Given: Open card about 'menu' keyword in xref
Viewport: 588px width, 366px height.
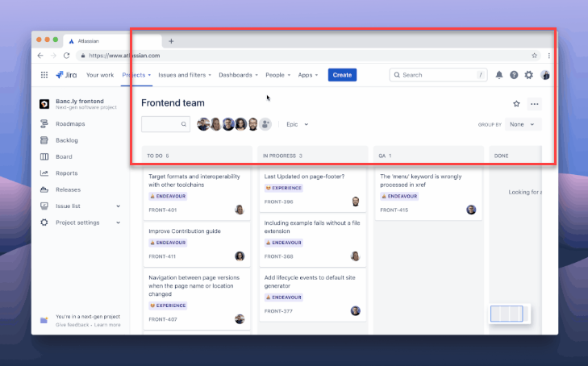Looking at the screenshot, I should (x=428, y=193).
